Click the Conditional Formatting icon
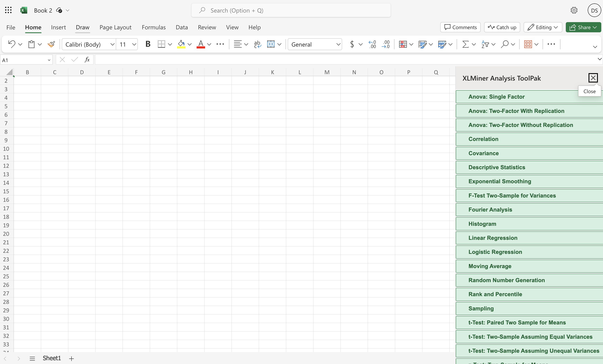Screen dimensions: 603x364 [x=403, y=44]
